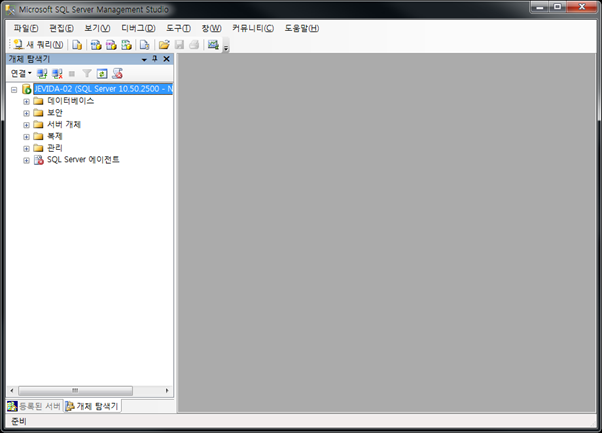The height and width of the screenshot is (433, 602).
Task: Open the 창(W) menu
Action: 212,28
